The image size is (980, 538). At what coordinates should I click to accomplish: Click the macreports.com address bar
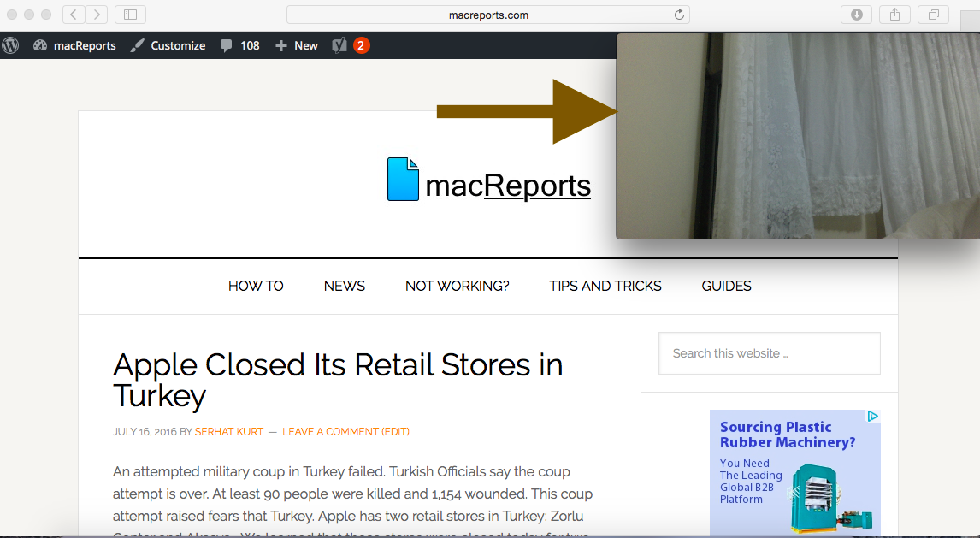487,15
